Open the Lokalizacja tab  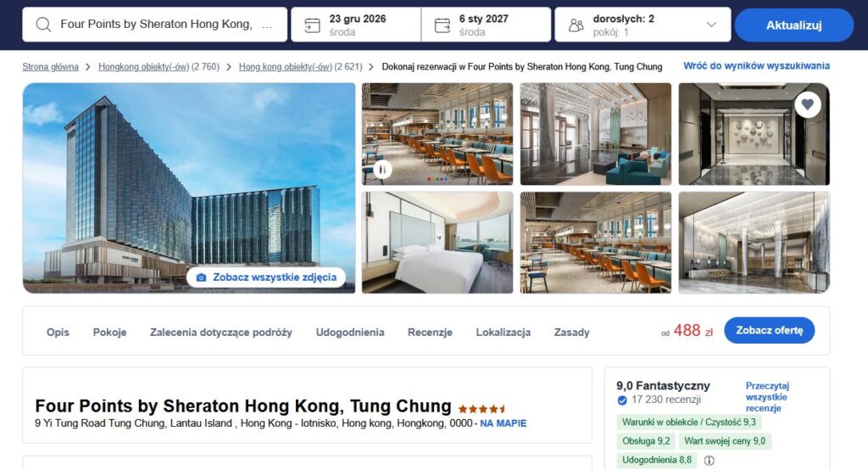click(504, 332)
